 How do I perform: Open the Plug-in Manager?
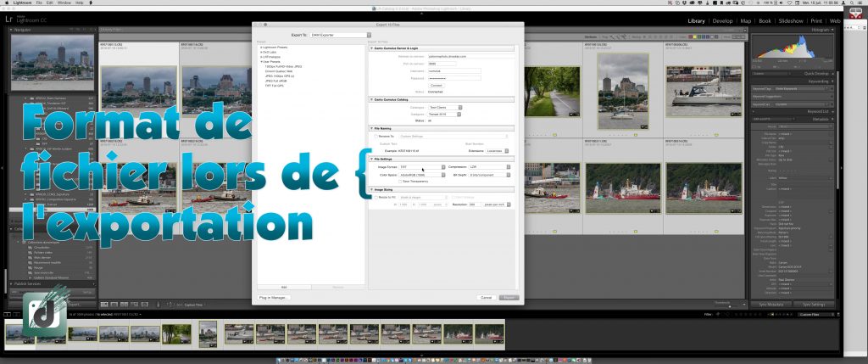pyautogui.click(x=274, y=298)
